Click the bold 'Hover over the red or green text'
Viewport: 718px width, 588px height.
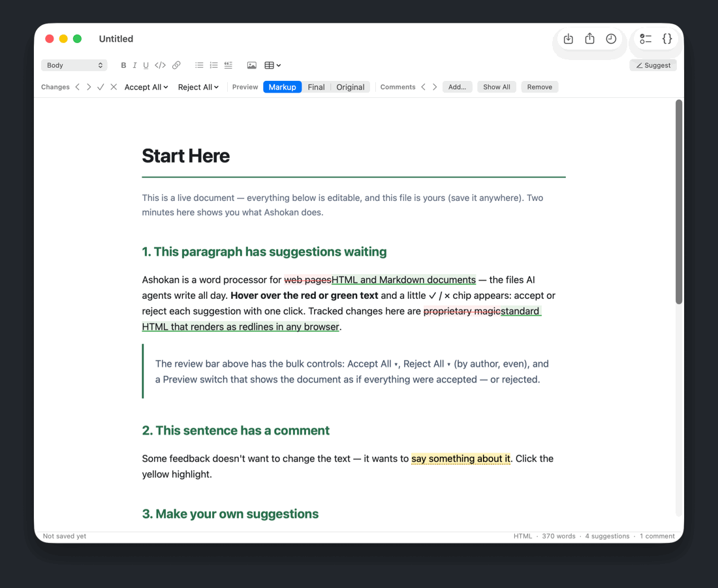pyautogui.click(x=305, y=296)
